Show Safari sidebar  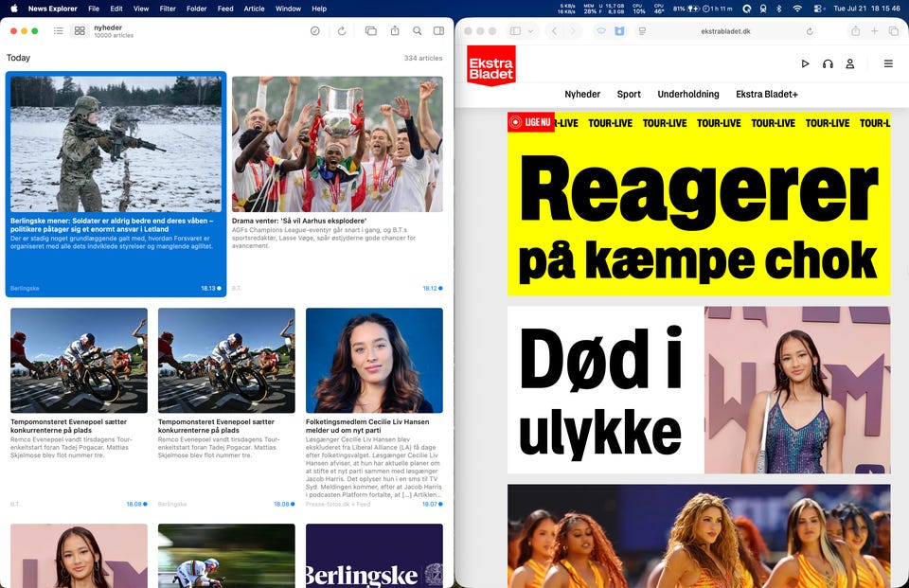pos(515,31)
